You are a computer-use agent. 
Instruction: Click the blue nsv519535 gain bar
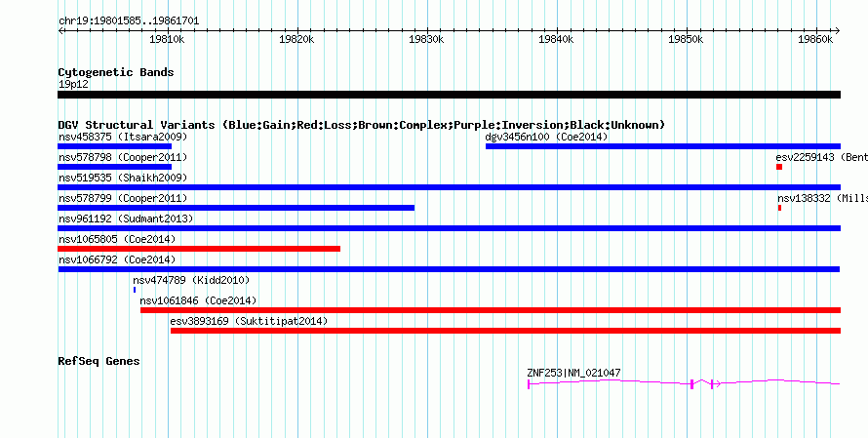[449, 187]
